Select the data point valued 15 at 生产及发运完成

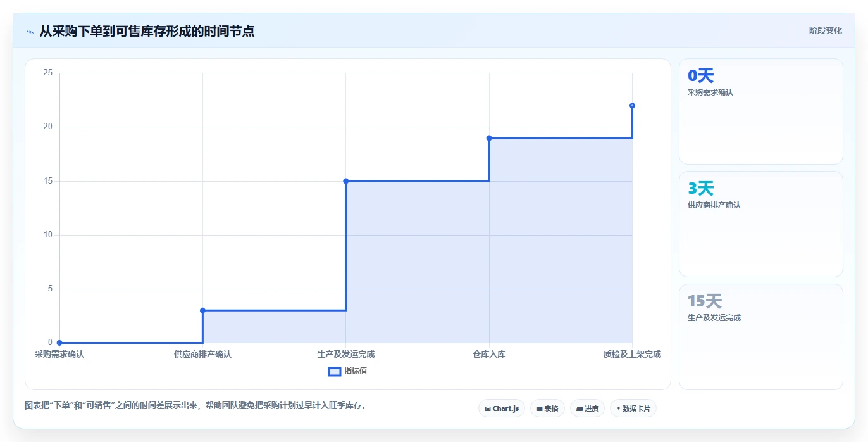point(346,181)
